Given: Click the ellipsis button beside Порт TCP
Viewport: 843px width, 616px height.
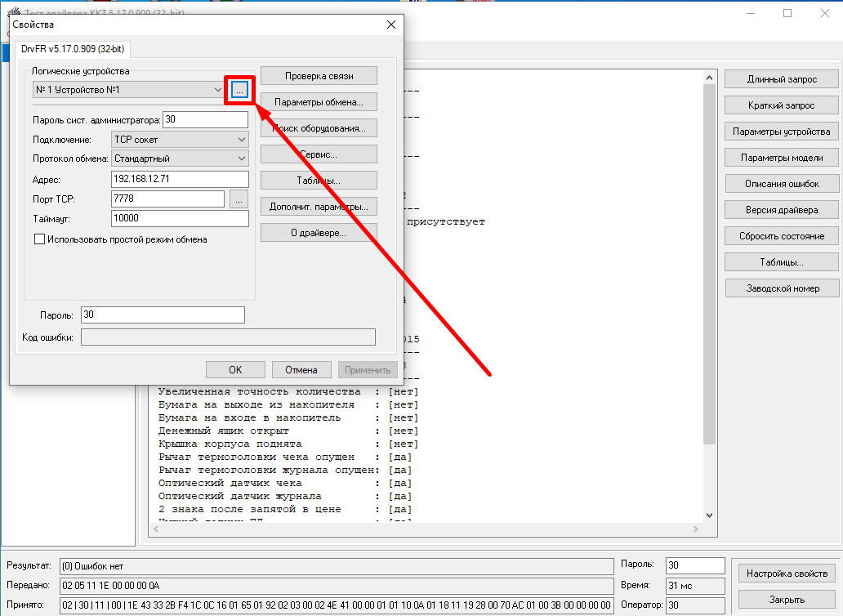Looking at the screenshot, I should (x=239, y=199).
